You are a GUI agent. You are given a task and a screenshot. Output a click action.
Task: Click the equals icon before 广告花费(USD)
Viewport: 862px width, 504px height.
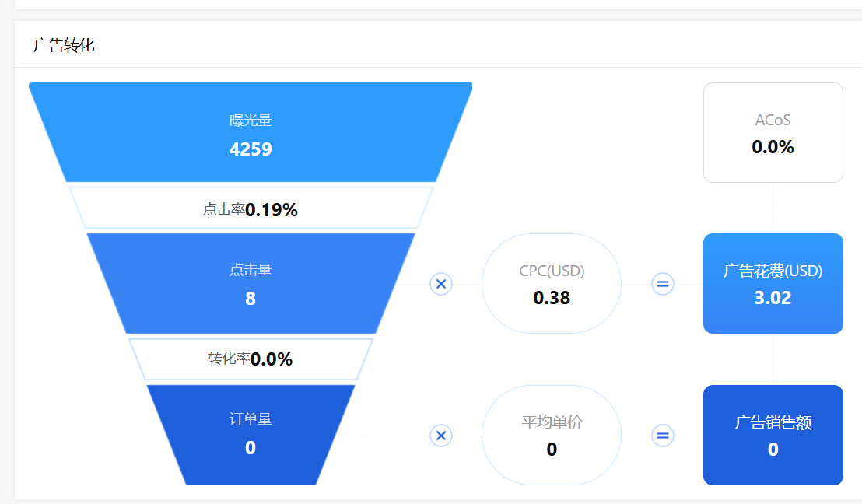click(662, 284)
